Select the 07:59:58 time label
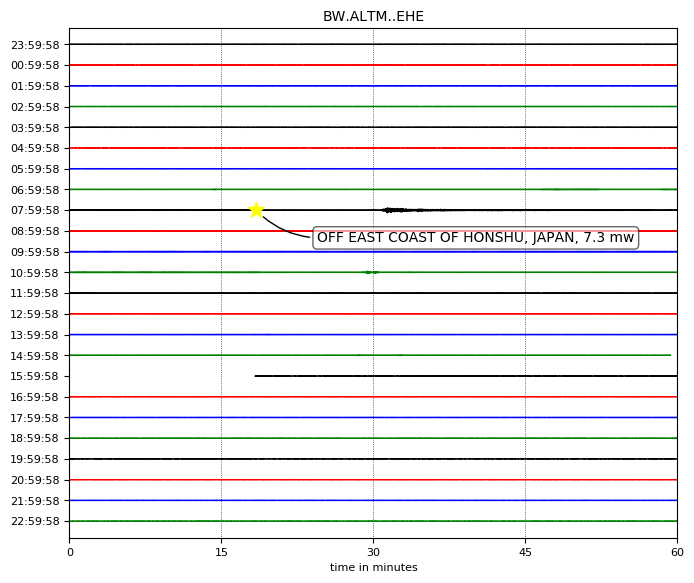 [x=35, y=210]
